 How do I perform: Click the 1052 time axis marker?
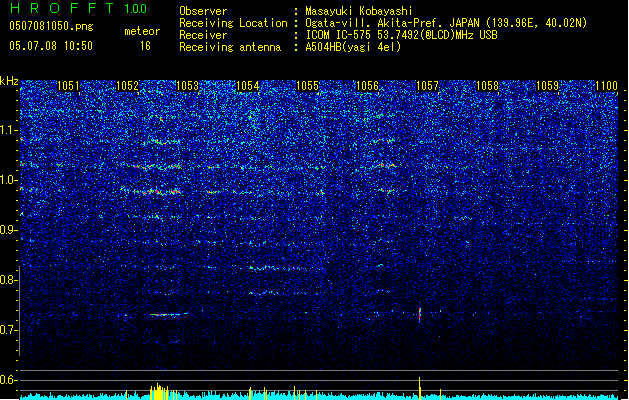128,86
